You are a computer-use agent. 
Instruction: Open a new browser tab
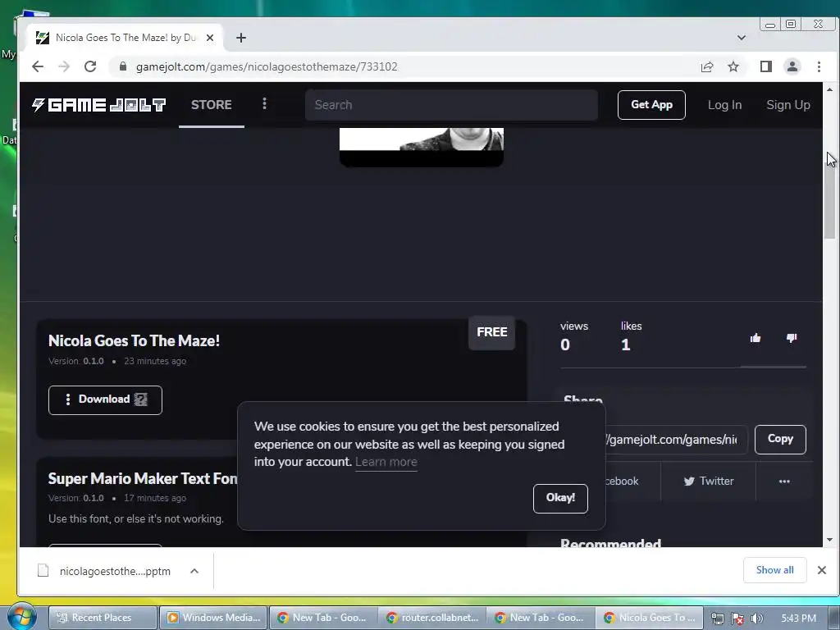(x=241, y=38)
